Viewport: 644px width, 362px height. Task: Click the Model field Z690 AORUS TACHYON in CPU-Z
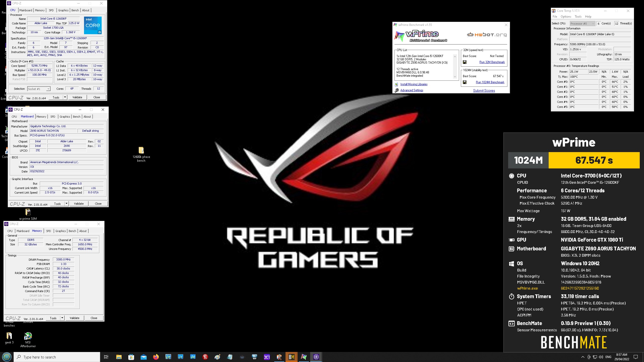click(53, 131)
